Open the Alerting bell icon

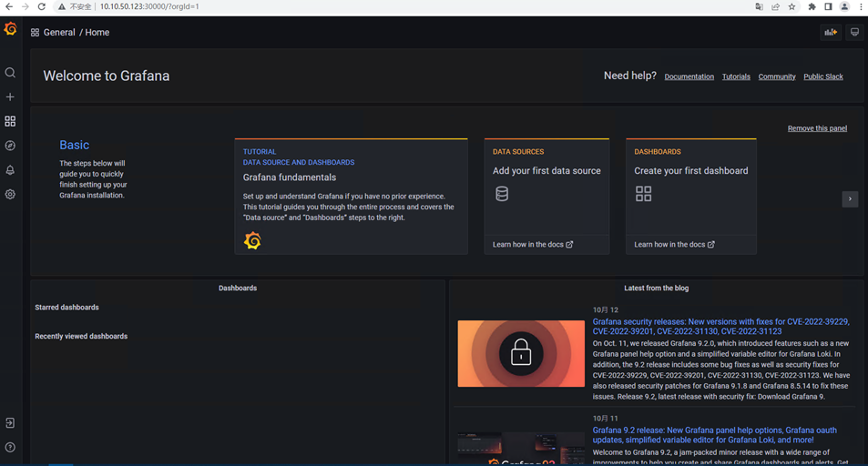click(10, 170)
